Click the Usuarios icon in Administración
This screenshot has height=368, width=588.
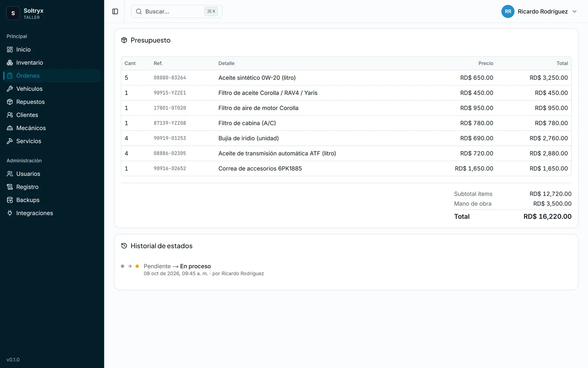pos(10,174)
